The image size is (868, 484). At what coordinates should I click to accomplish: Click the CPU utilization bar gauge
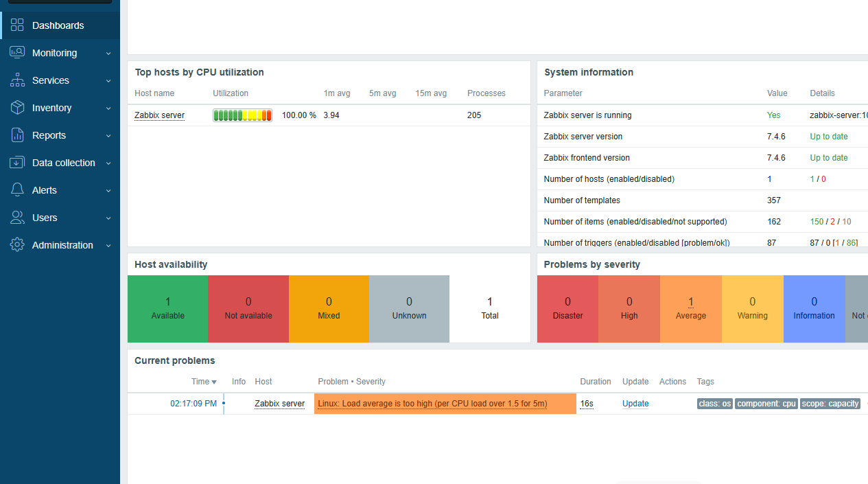[x=243, y=115]
